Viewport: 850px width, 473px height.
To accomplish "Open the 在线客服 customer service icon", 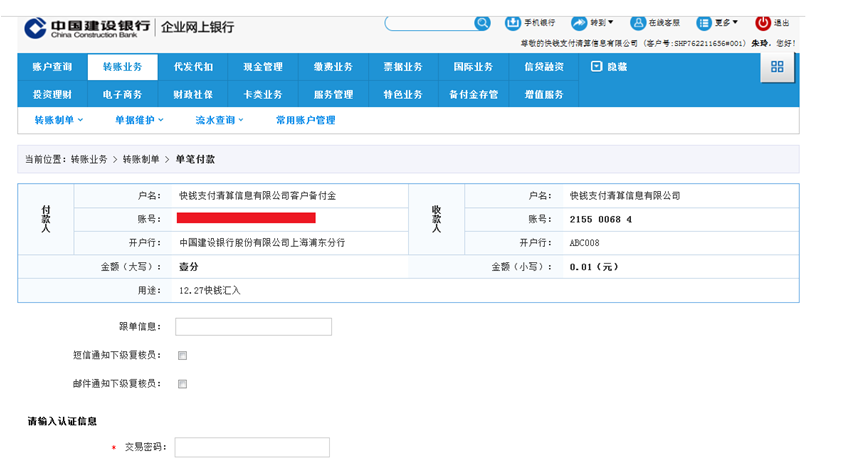I will click(x=638, y=23).
